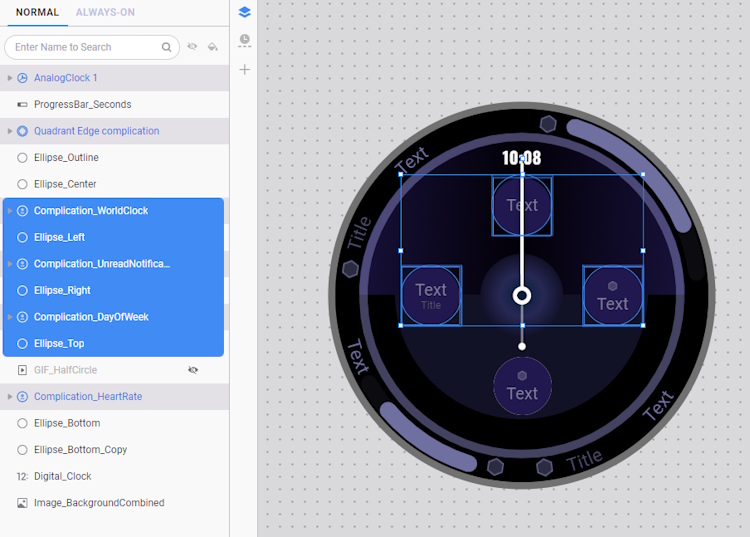The image size is (750, 537).
Task: Select the Image_BackgroundCombined layer icon
Action: click(22, 503)
